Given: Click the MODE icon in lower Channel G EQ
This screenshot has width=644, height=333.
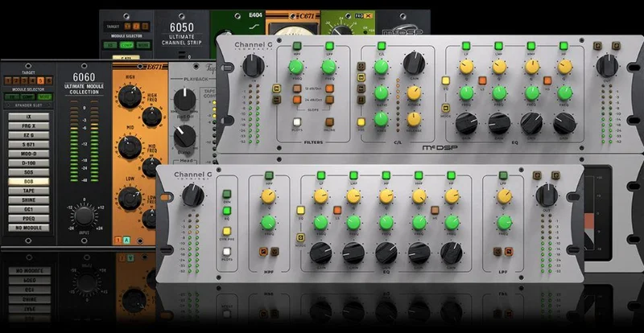Looking at the screenshot, I should [300, 238].
